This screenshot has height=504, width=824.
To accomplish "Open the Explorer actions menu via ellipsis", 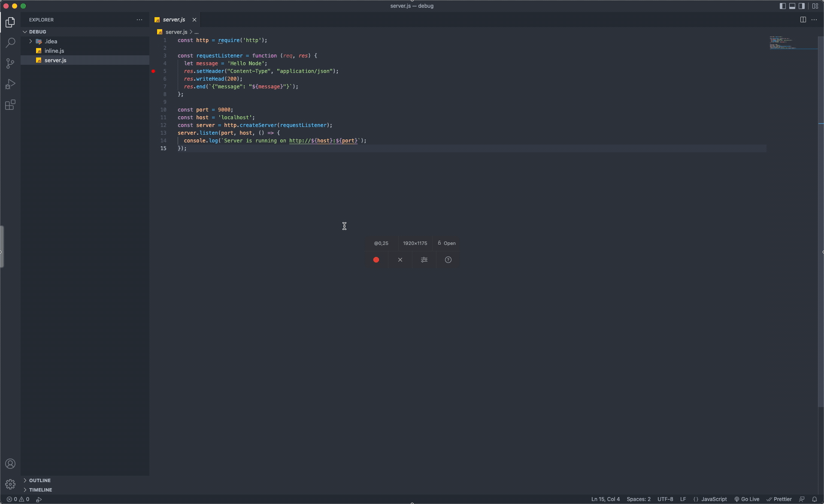I will (139, 20).
